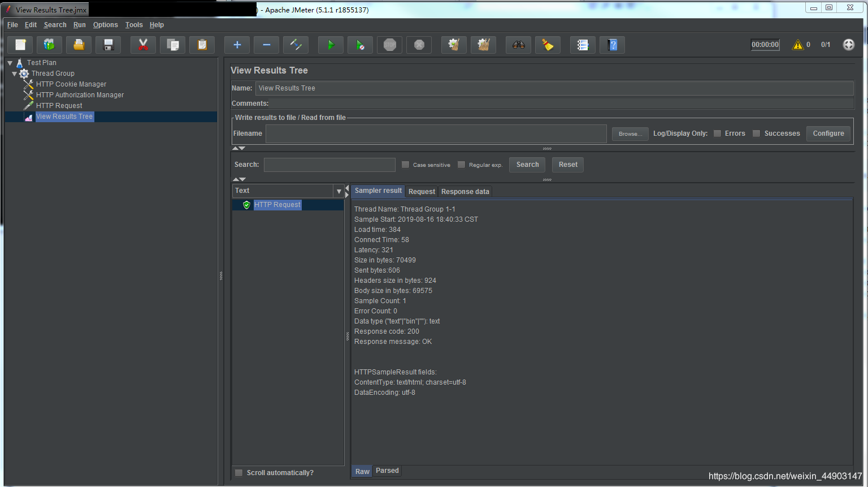Click the Toggle enable/disable icon
The width and height of the screenshot is (868, 487).
(x=296, y=45)
